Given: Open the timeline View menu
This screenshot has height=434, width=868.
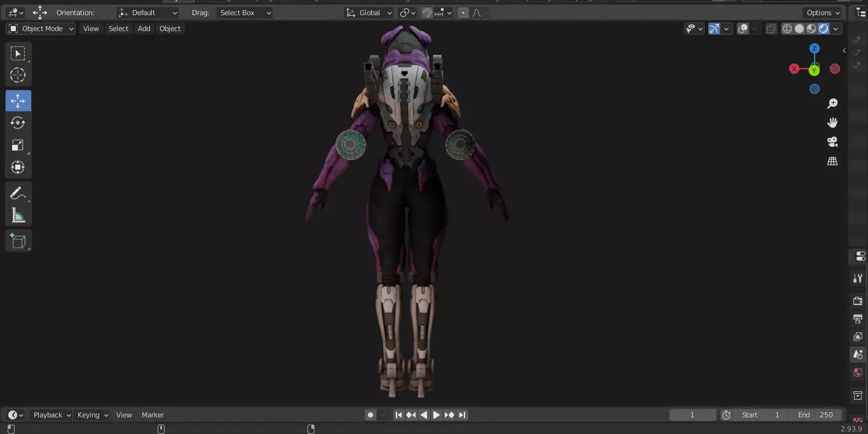Looking at the screenshot, I should tap(124, 415).
